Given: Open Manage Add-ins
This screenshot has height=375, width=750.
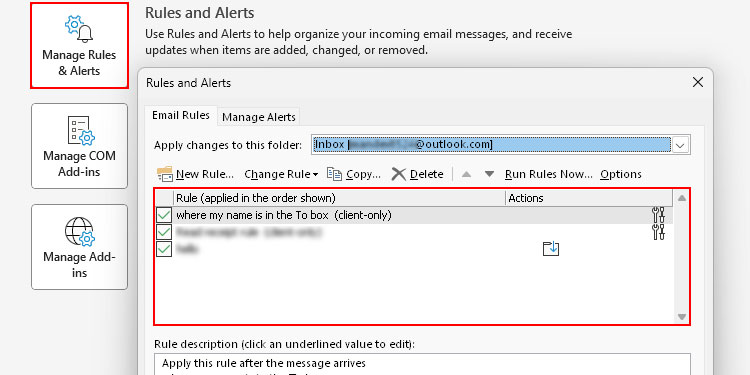Looking at the screenshot, I should (x=79, y=247).
